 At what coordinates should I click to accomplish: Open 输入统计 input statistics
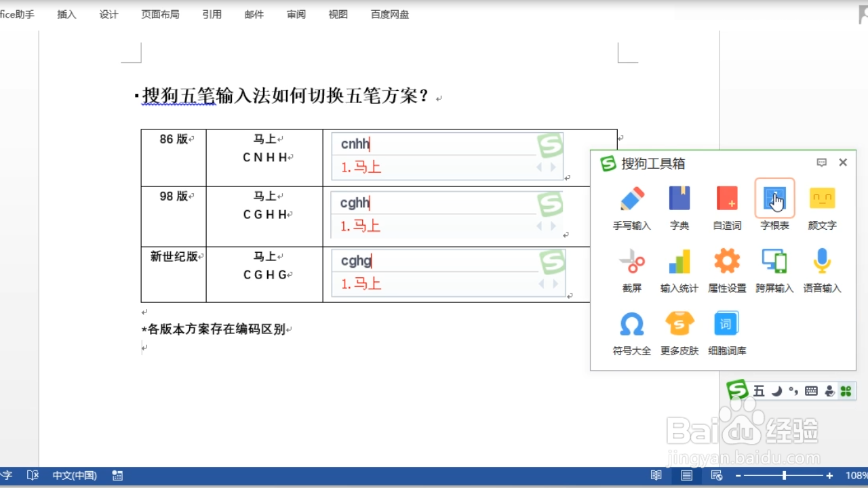tap(679, 271)
